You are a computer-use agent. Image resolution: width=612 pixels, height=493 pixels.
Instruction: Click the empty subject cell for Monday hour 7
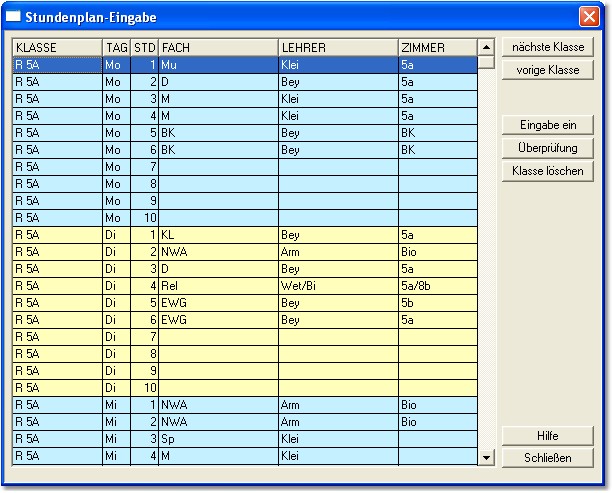(x=217, y=166)
